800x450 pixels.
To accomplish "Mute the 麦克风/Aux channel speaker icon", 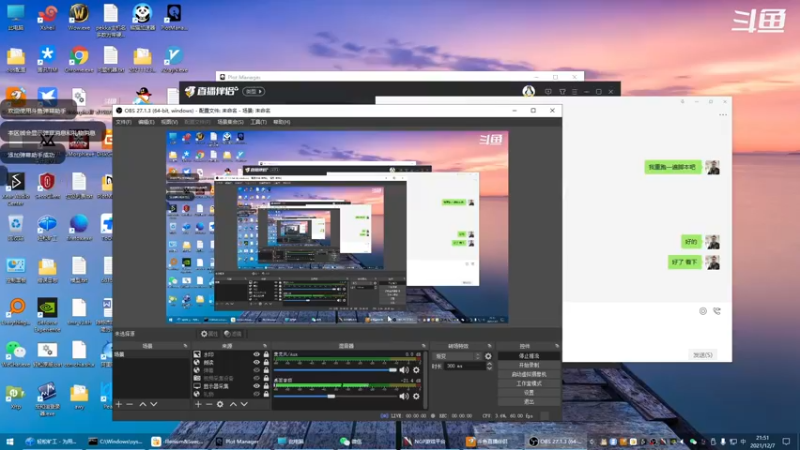I will coord(404,370).
